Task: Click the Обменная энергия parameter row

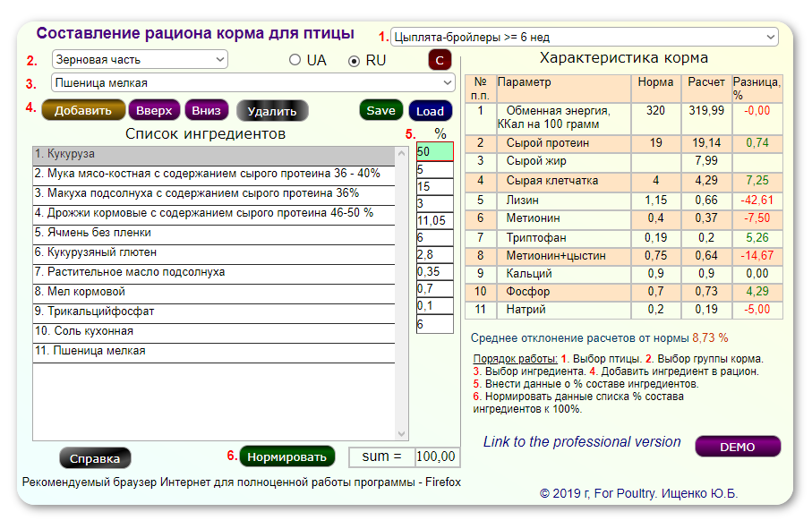Action: coord(623,118)
